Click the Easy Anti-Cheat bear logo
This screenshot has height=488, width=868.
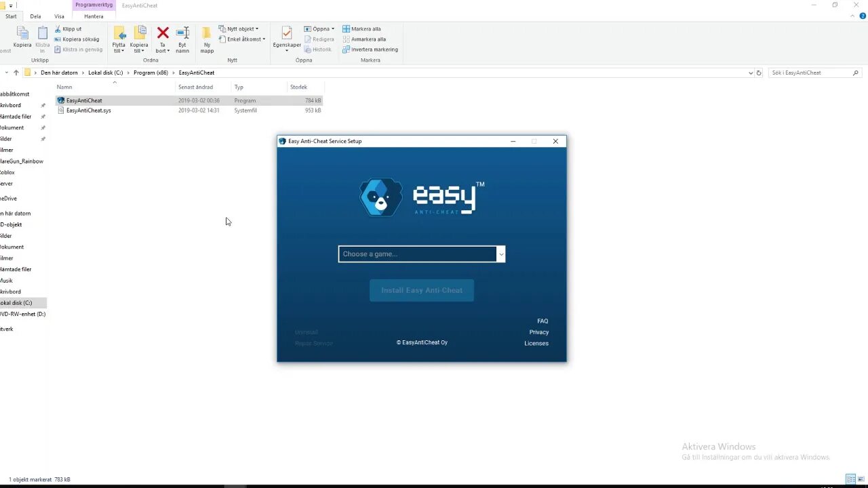[x=380, y=197]
